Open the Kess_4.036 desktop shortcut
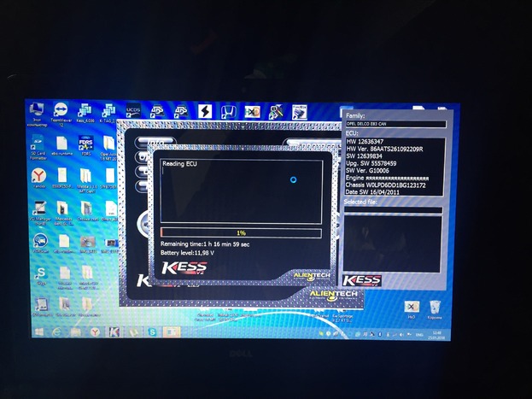The height and width of the screenshot is (399, 532). click(x=85, y=111)
